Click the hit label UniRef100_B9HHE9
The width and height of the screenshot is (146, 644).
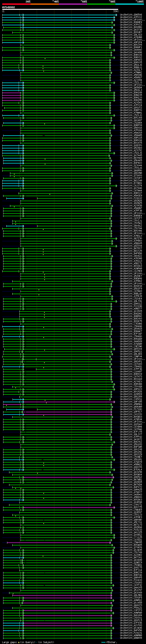[x=131, y=22]
